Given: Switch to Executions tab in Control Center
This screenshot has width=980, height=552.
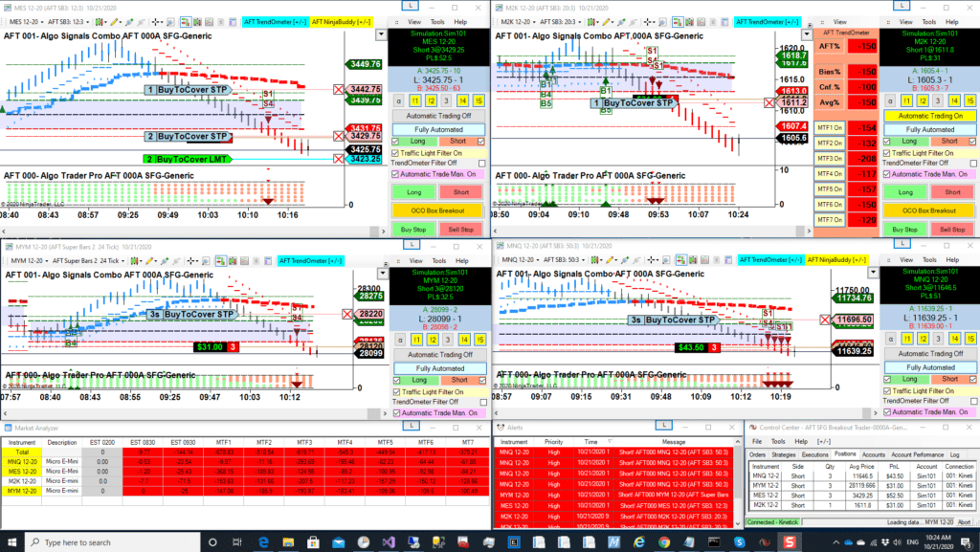Looking at the screenshot, I should [x=815, y=454].
